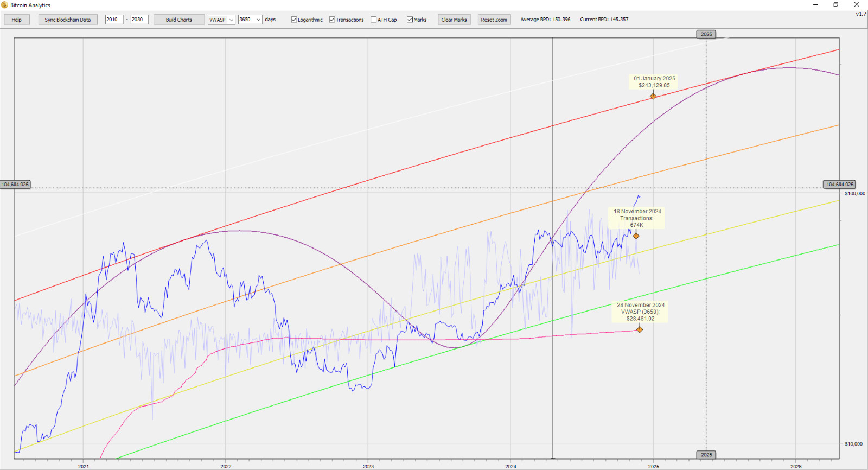
Task: Click Sync Blockchain Data button
Action: [68, 20]
